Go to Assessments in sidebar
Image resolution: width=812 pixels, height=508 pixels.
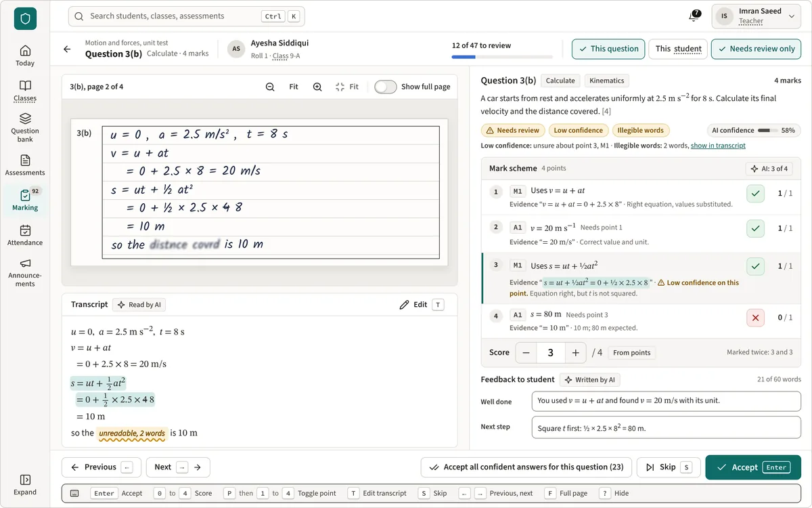click(25, 165)
